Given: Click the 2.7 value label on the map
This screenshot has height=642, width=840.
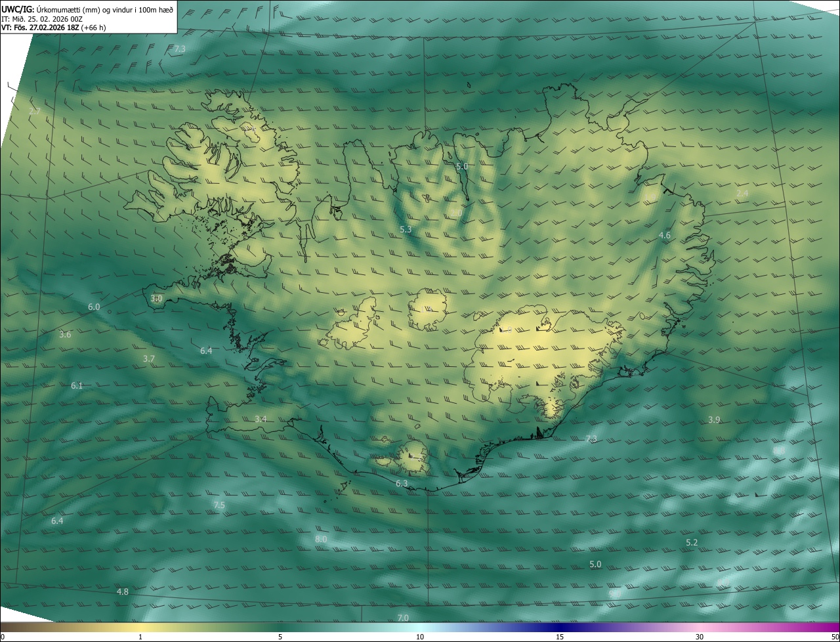Looking at the screenshot, I should [35, 112].
